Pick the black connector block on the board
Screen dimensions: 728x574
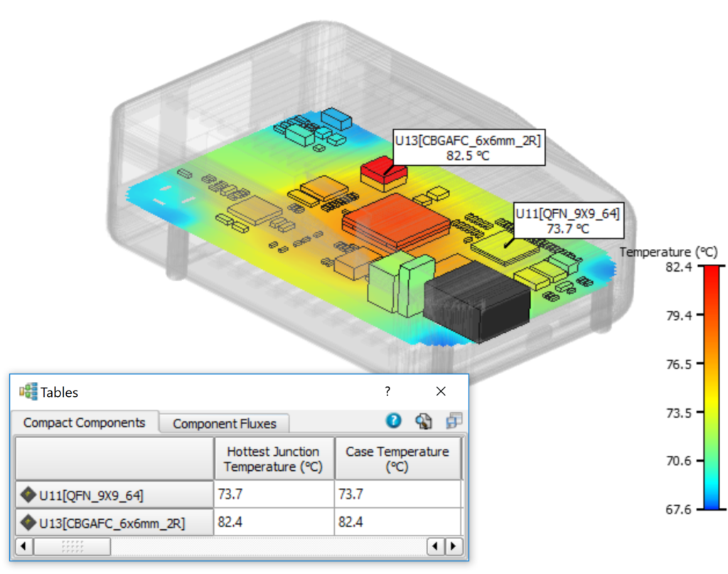[x=476, y=306]
